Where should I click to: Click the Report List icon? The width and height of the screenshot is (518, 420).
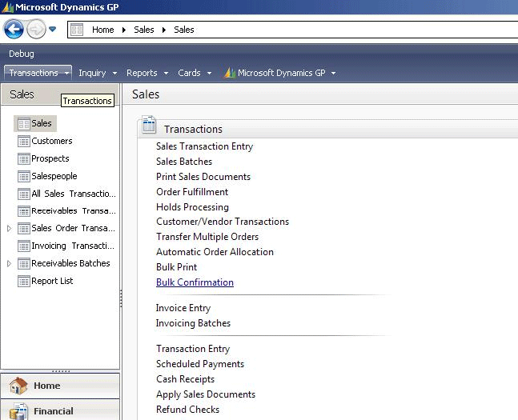[23, 281]
